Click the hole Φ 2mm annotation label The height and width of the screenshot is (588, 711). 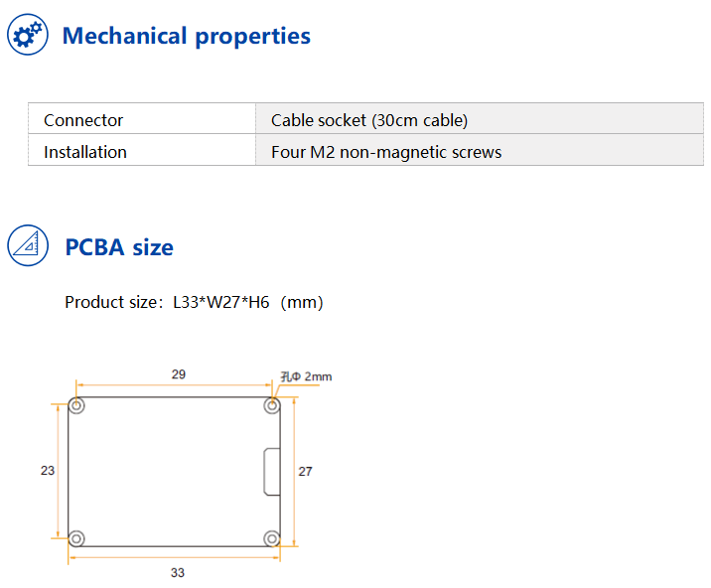pyautogui.click(x=306, y=376)
